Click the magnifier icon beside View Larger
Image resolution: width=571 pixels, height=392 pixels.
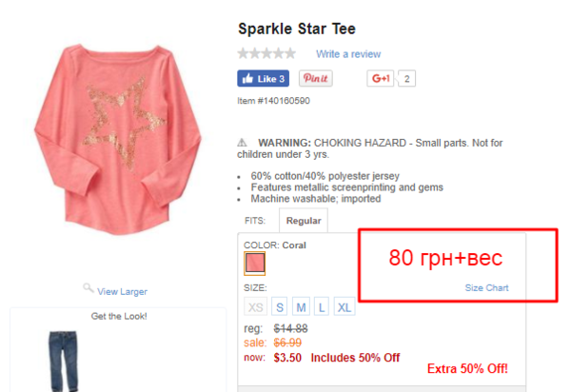[88, 288]
